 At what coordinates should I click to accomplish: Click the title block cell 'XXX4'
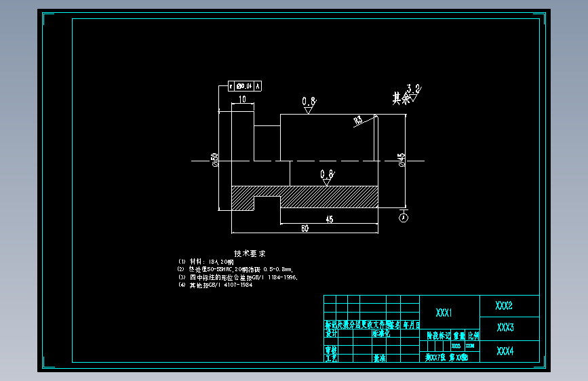pos(505,351)
